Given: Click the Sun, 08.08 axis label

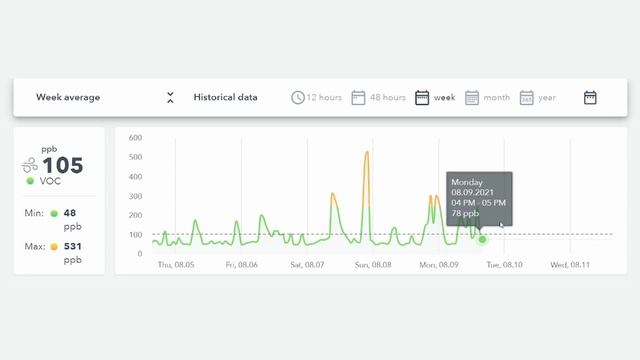Looking at the screenshot, I should pos(373,265).
